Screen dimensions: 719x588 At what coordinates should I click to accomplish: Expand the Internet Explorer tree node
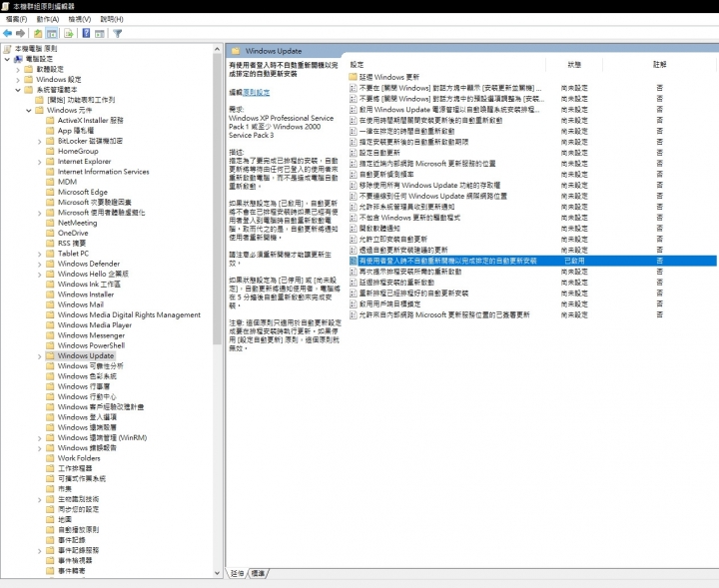point(39,162)
